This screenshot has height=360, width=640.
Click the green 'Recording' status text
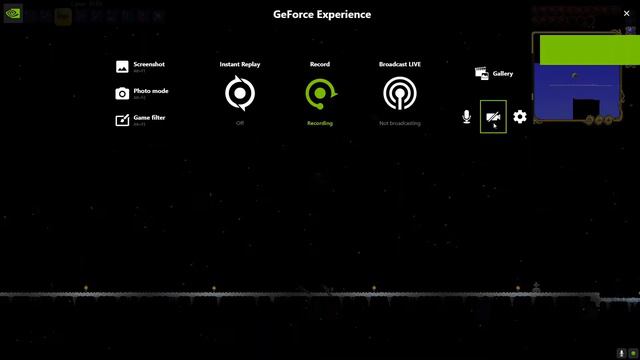[x=320, y=123]
